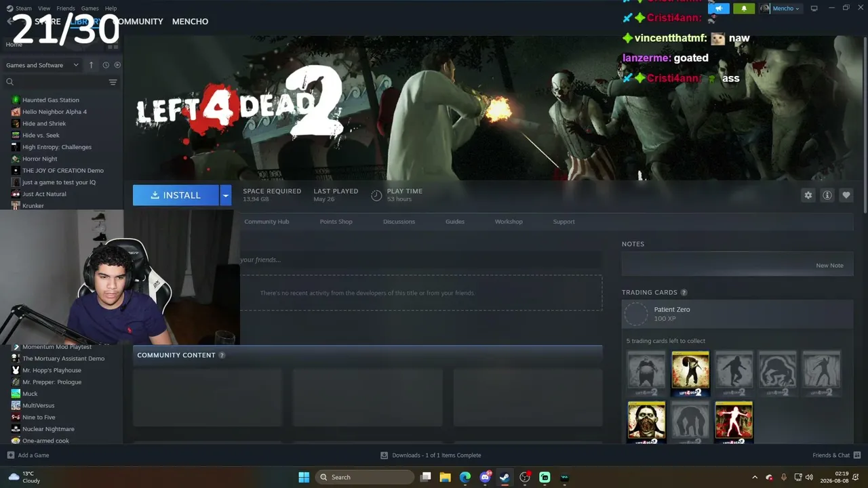The image size is (868, 488).
Task: Open the advanced filters icon in search
Action: (x=113, y=82)
